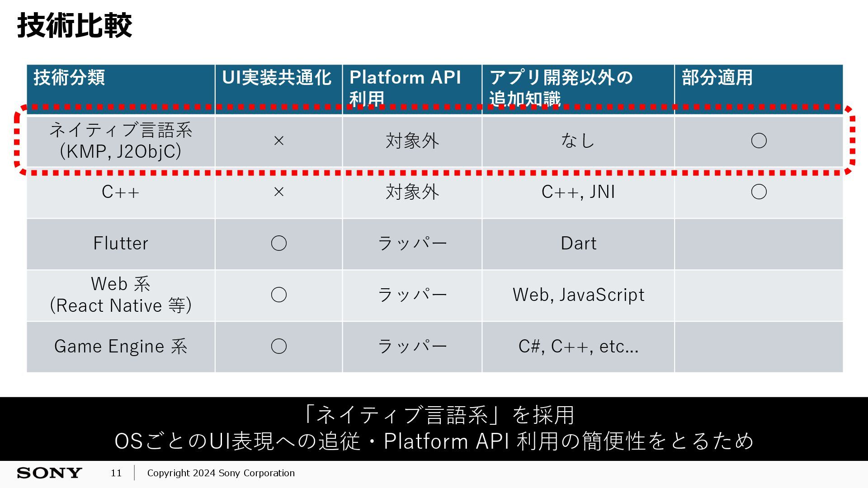Click ラッパー in the Web 系 row

(x=412, y=295)
